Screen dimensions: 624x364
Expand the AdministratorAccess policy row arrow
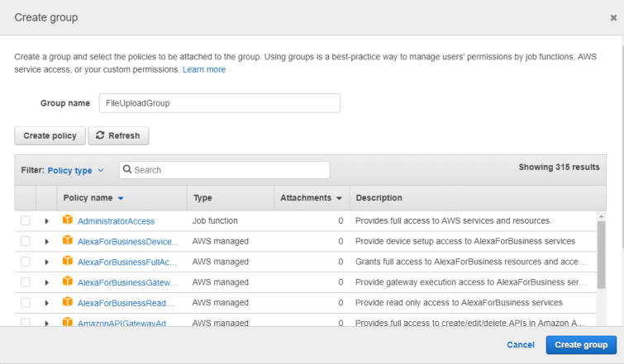tap(47, 221)
